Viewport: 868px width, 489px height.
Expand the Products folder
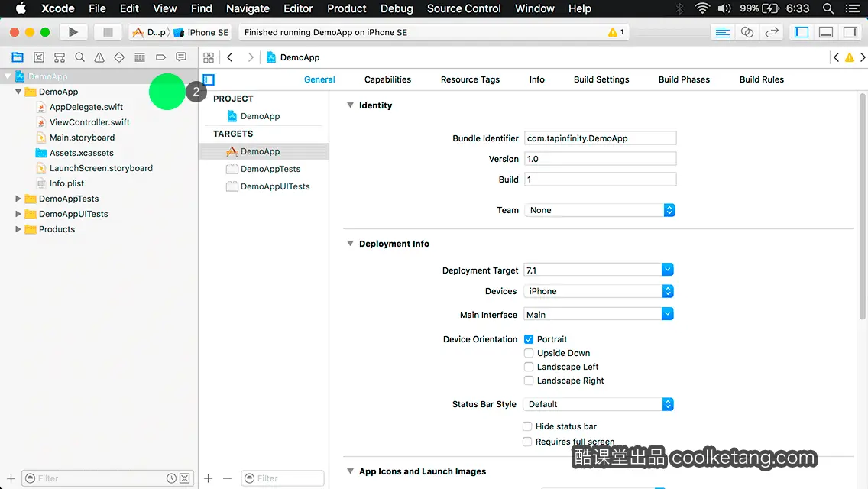18,229
